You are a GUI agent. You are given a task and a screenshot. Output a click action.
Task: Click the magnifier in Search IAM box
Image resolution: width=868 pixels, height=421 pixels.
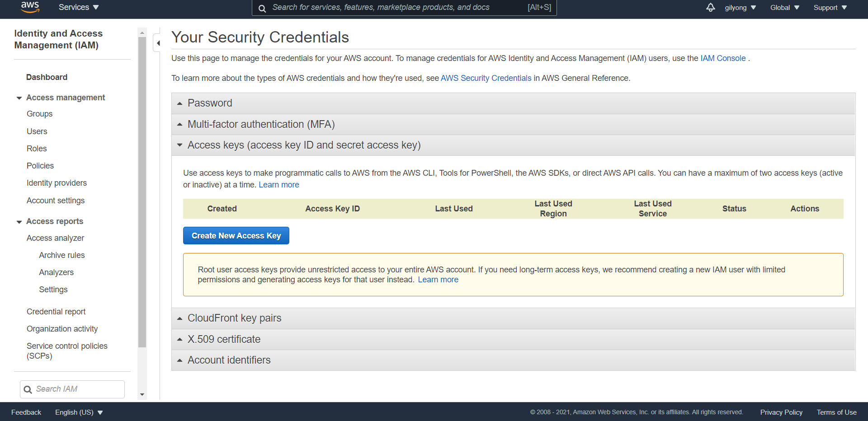(28, 389)
